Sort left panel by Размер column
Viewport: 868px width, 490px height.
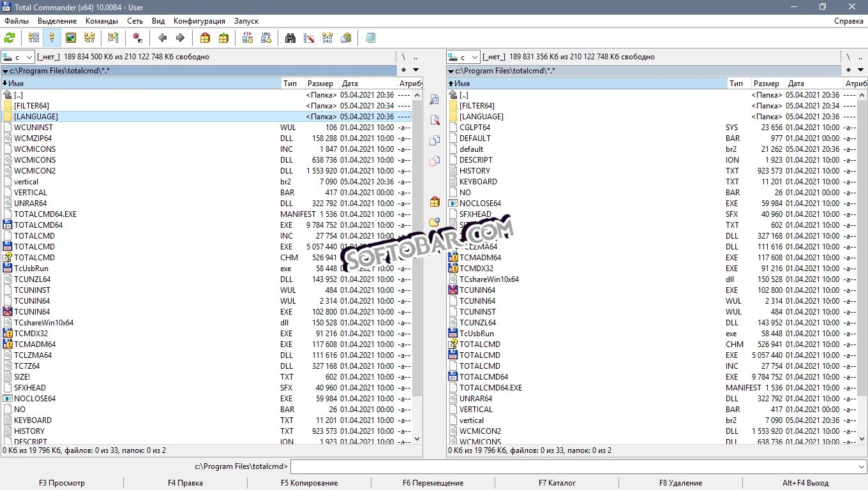click(321, 84)
